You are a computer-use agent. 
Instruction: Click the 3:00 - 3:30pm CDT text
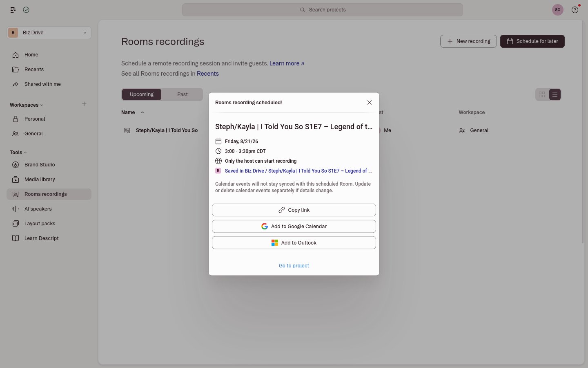point(245,151)
